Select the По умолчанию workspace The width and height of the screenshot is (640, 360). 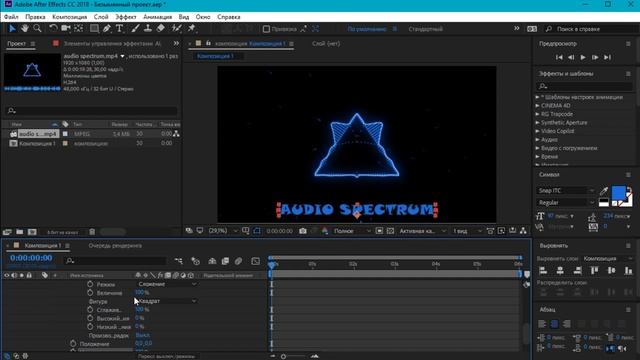(367, 29)
